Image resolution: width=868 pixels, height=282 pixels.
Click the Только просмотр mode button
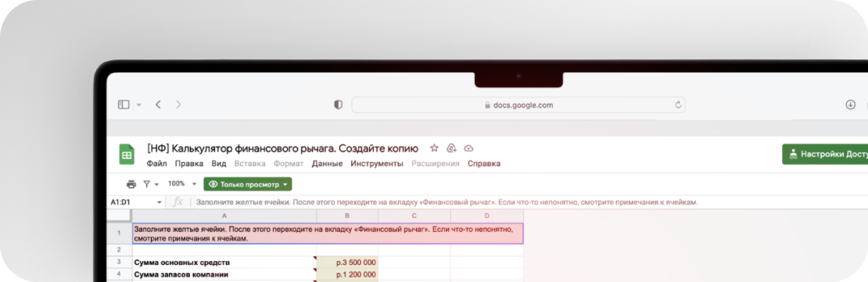click(247, 185)
